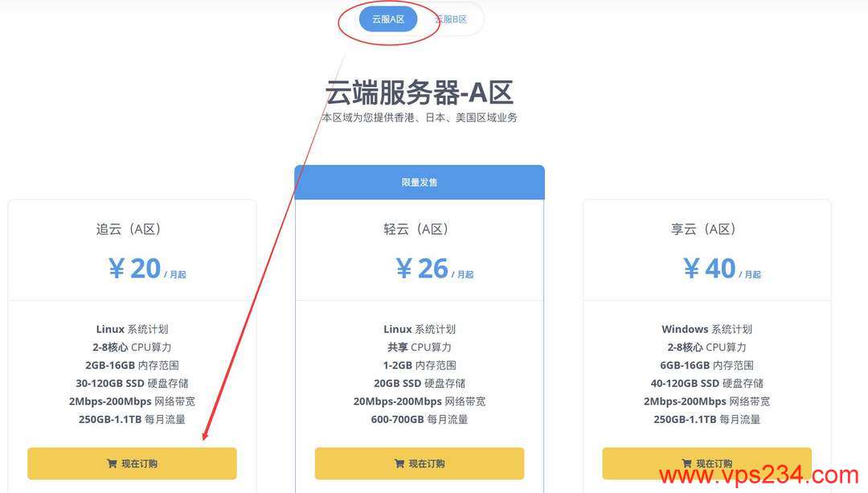The height and width of the screenshot is (493, 868).
Task: Click the 轻云（A区）plan title
Action: 416,229
